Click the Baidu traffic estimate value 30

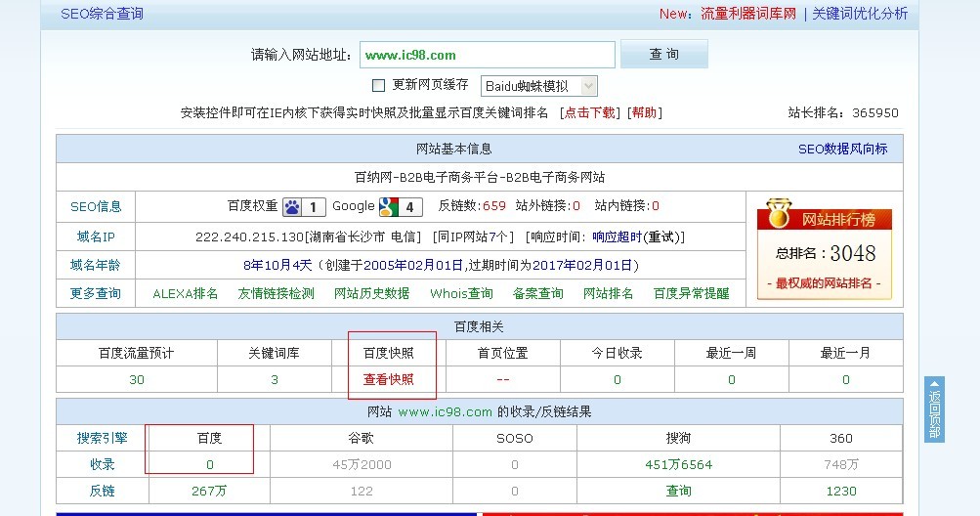(x=137, y=379)
